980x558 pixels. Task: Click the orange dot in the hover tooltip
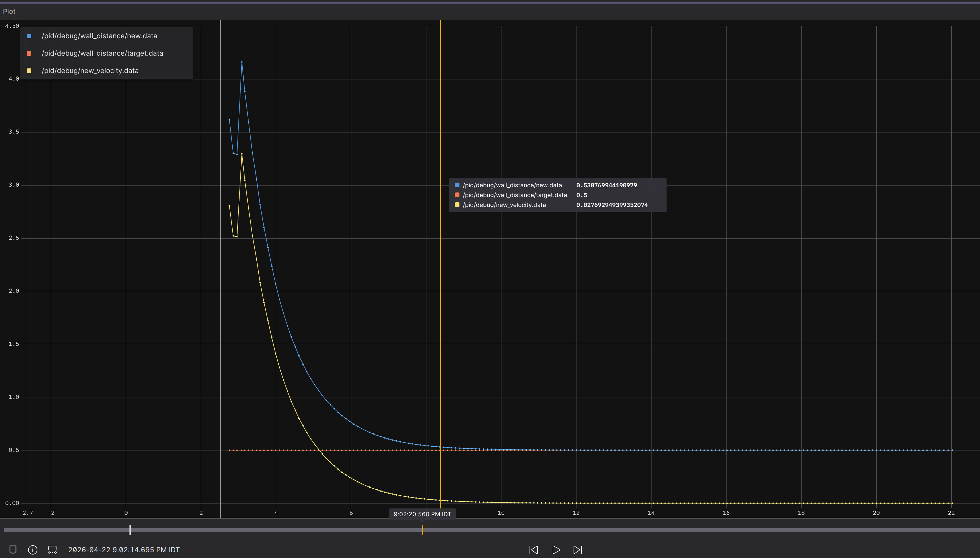457,195
